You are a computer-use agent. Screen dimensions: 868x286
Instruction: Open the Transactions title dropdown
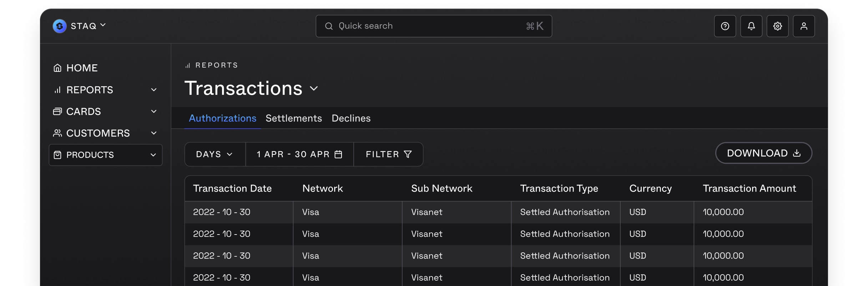314,89
